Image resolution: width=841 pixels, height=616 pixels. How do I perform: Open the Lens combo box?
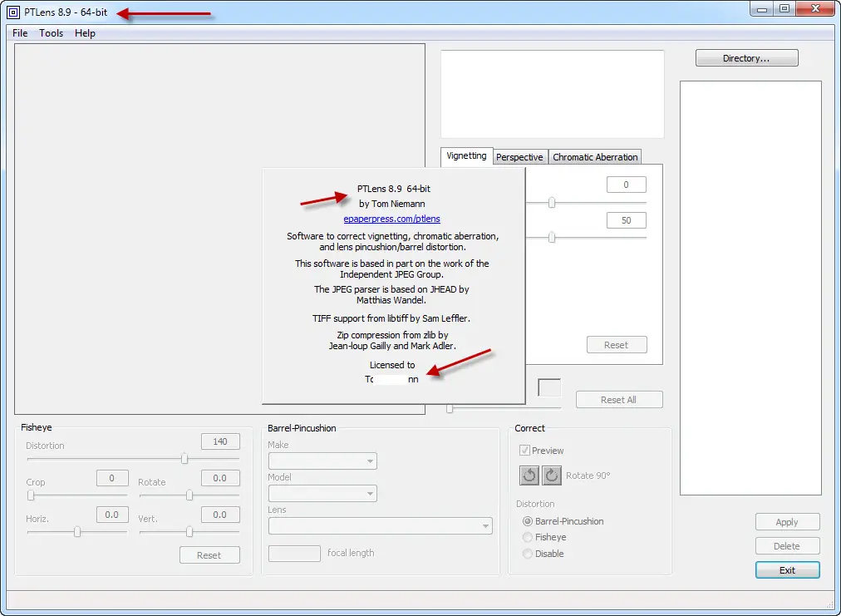click(381, 526)
